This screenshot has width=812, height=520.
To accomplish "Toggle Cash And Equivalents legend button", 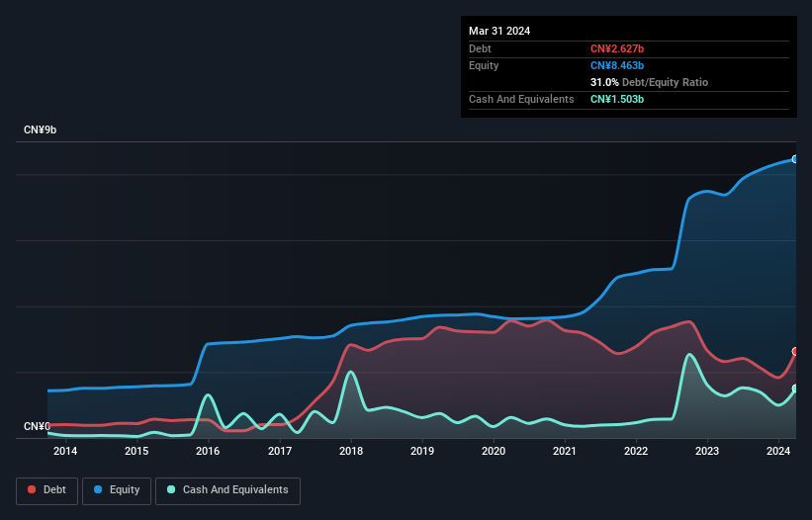I will pos(227,490).
